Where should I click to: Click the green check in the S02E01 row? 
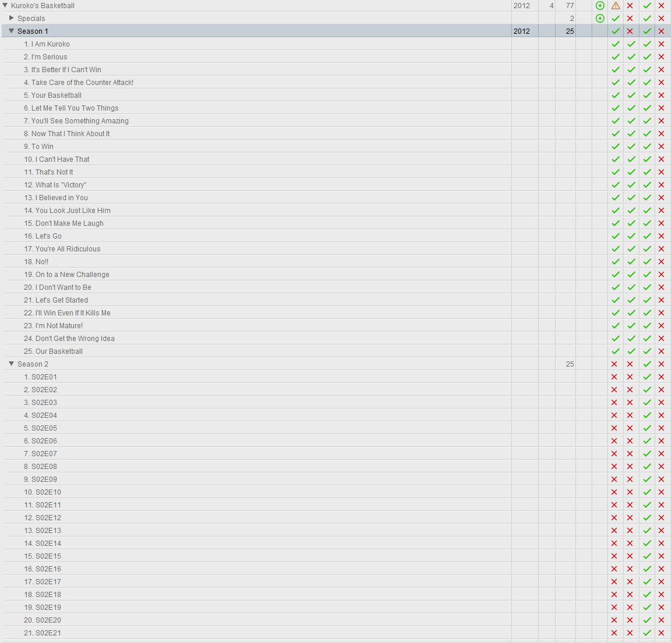[647, 377]
